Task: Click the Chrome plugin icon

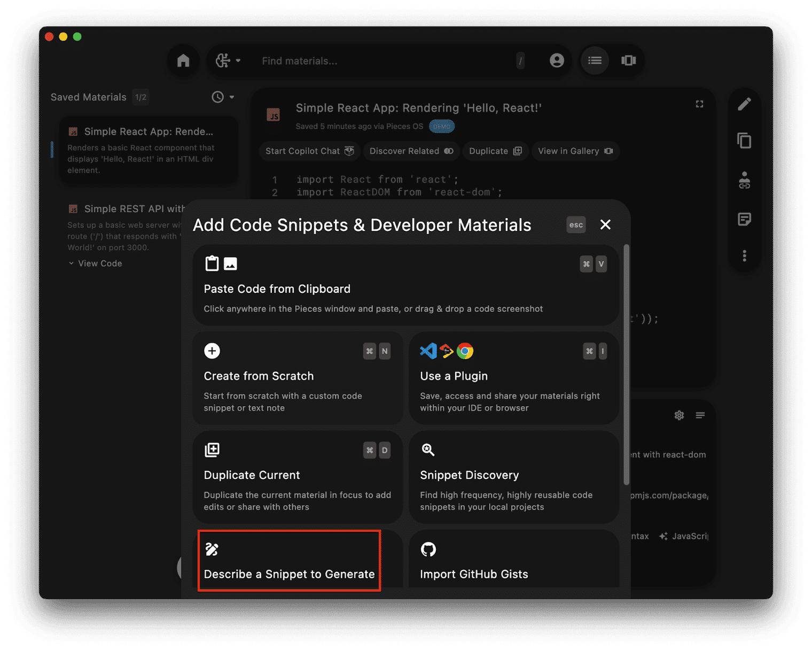Action: point(465,351)
